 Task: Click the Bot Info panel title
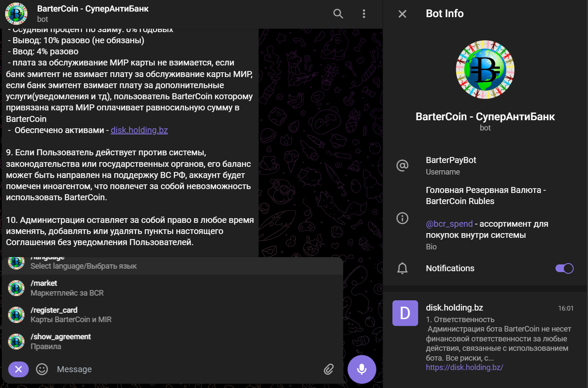[x=445, y=14]
